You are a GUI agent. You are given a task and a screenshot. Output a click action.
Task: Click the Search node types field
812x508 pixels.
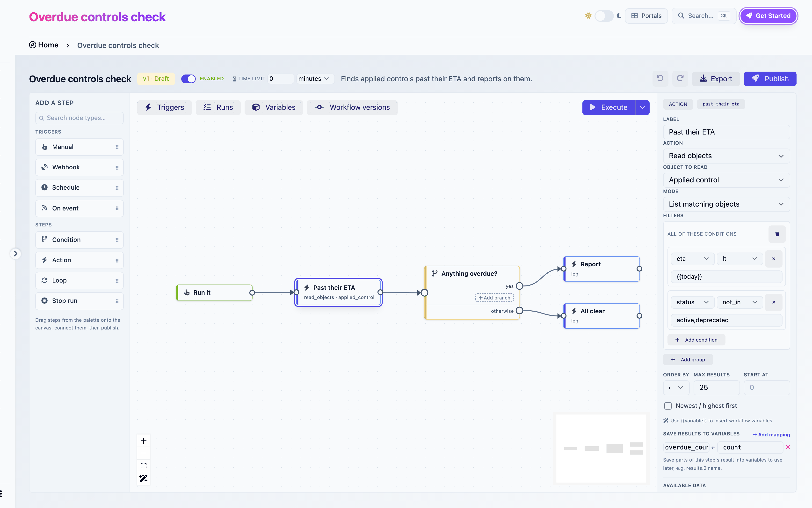click(80, 118)
